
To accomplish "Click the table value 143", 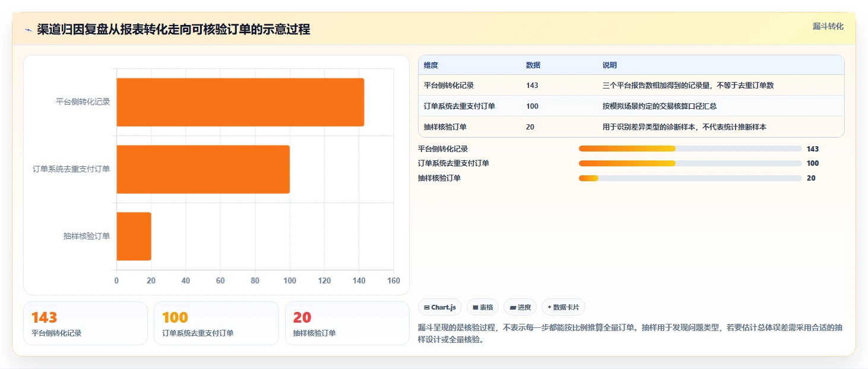I will (532, 86).
